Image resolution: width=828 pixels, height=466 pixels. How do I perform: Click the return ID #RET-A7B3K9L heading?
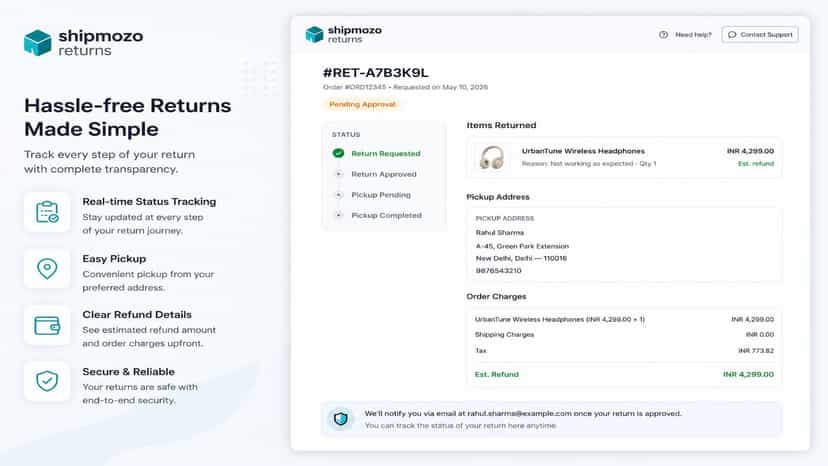tap(375, 72)
